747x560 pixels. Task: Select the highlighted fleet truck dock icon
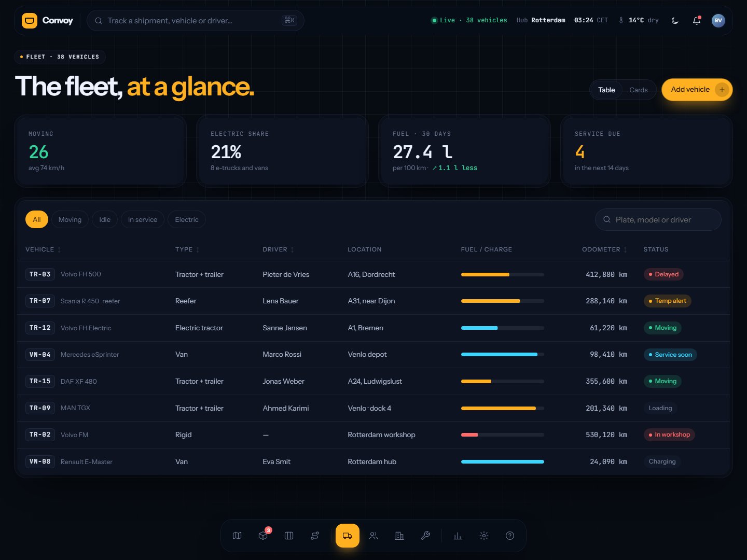coord(348,536)
